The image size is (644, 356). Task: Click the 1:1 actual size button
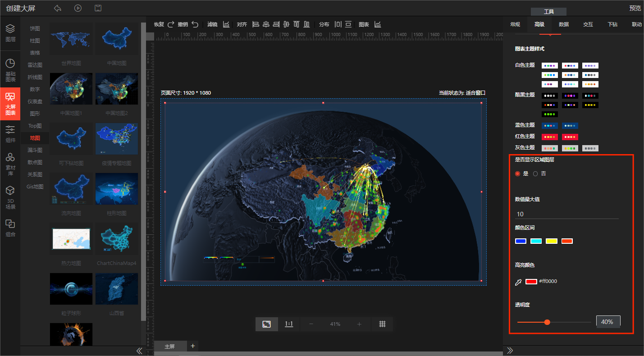click(289, 324)
